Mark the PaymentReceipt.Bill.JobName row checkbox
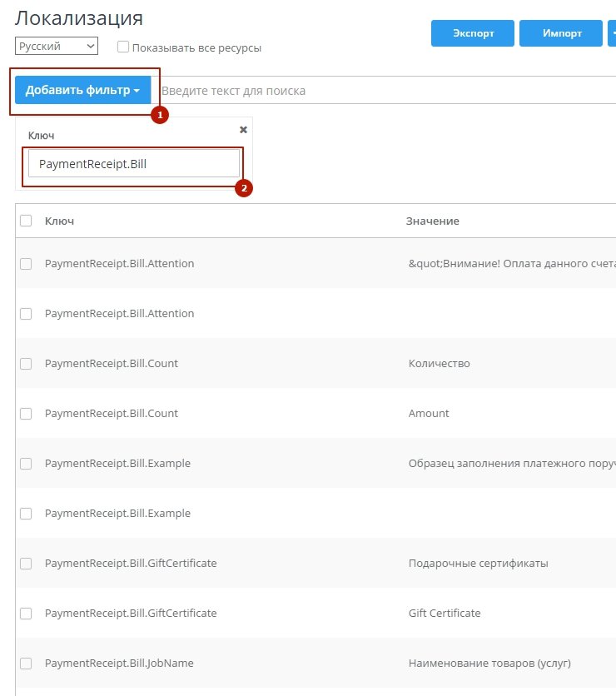Screen dimensions: 616x696 tap(26, 664)
